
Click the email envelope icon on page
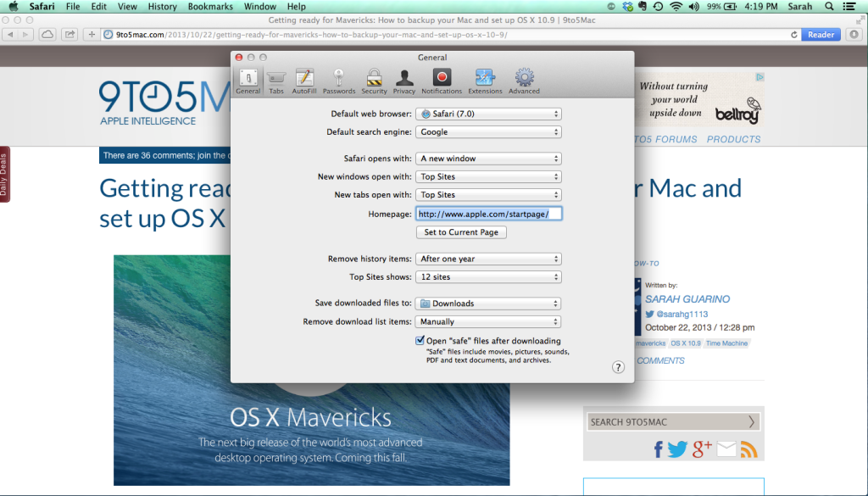(x=726, y=449)
